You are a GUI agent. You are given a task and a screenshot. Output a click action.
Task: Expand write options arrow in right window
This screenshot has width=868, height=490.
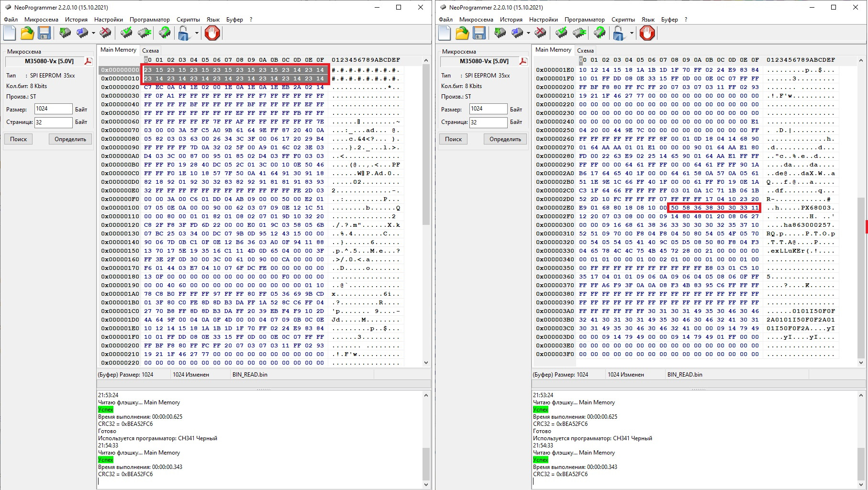click(x=528, y=33)
